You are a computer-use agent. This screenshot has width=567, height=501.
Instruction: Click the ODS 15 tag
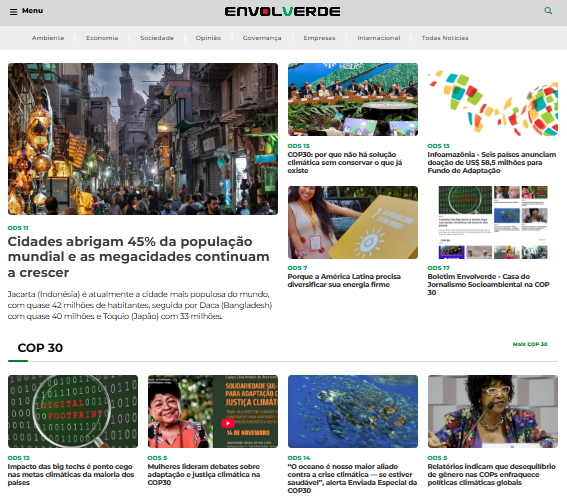click(x=299, y=146)
